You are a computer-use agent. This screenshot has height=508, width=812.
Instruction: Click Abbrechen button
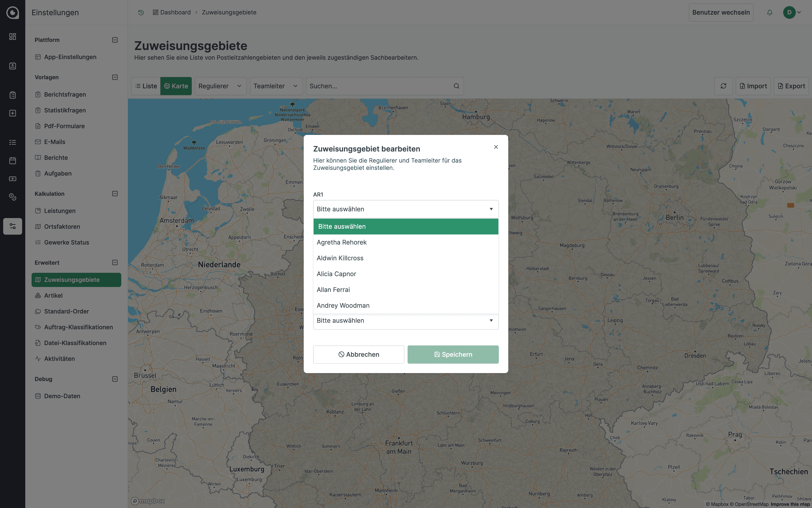pyautogui.click(x=358, y=354)
